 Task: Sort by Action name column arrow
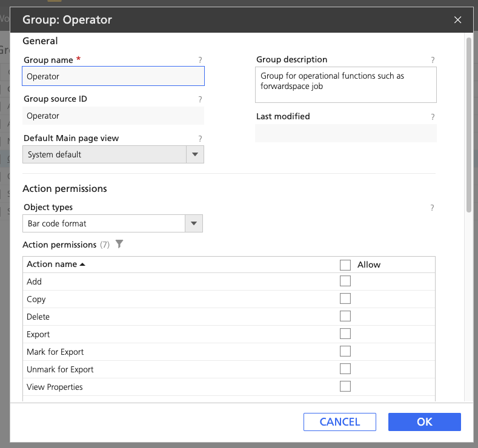coord(82,265)
